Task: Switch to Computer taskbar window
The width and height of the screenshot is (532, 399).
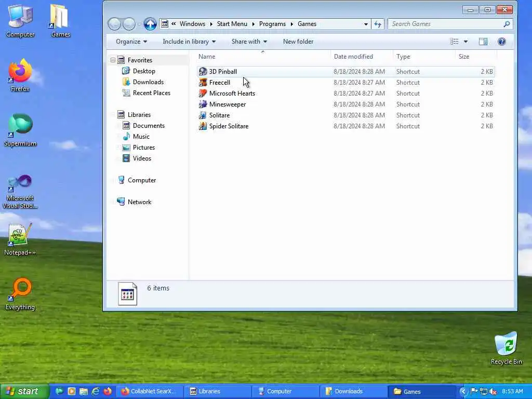Action: coord(286,392)
